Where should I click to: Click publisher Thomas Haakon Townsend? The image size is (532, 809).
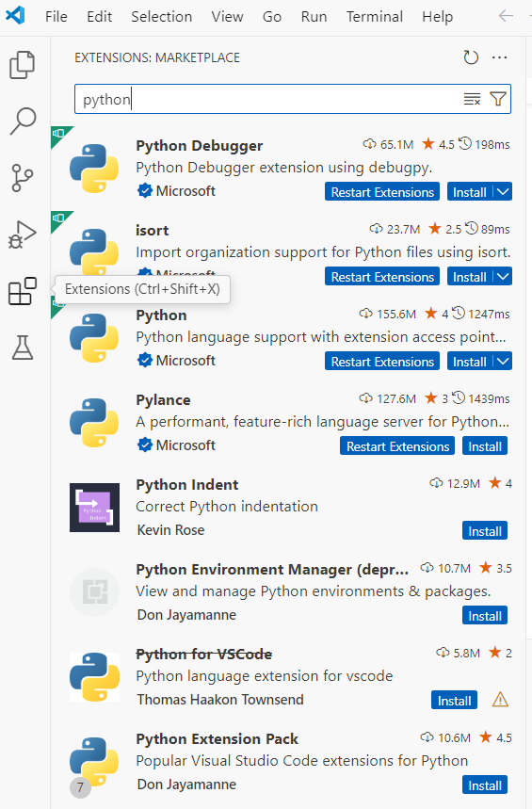(x=220, y=700)
